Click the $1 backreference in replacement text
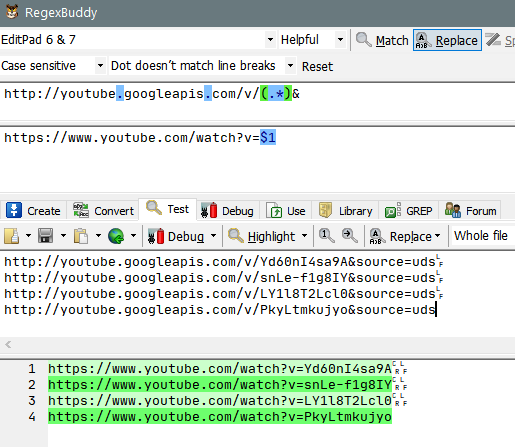 [x=268, y=138]
